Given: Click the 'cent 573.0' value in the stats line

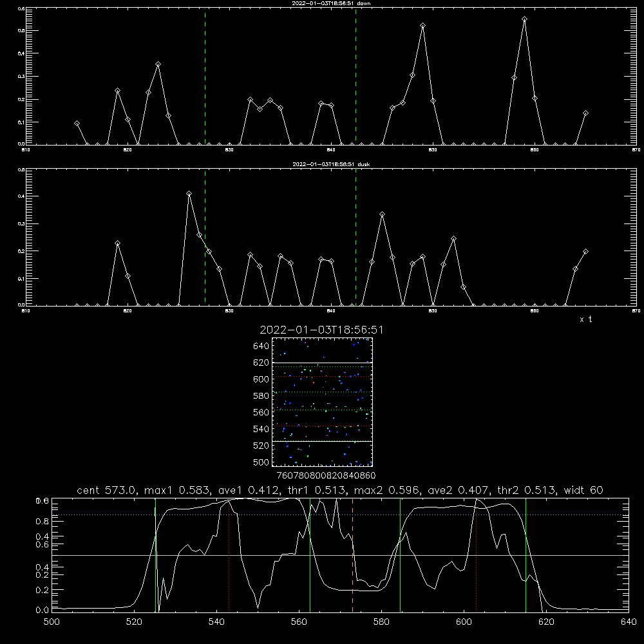Looking at the screenshot, I should point(108,490).
